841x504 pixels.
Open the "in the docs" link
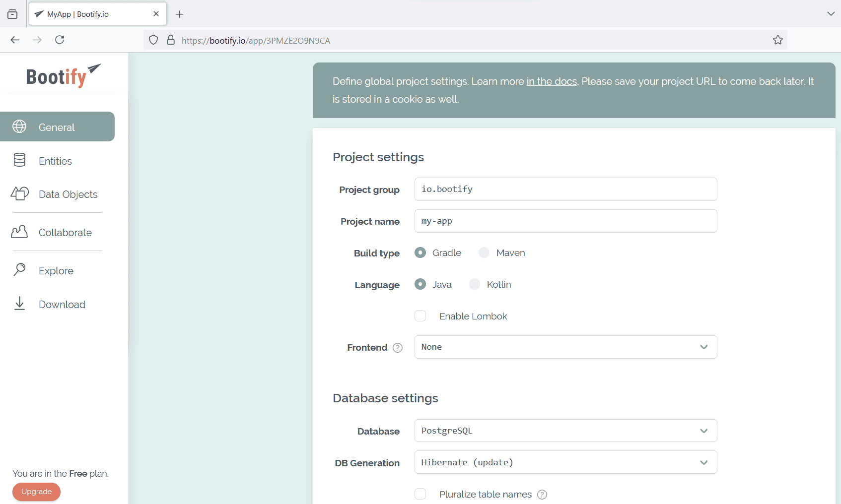point(552,81)
